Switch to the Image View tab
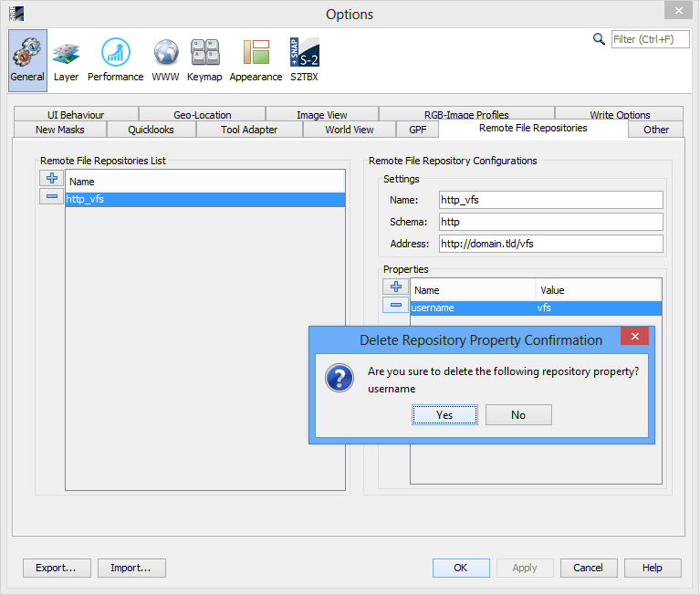Image resolution: width=700 pixels, height=595 pixels. (x=322, y=114)
